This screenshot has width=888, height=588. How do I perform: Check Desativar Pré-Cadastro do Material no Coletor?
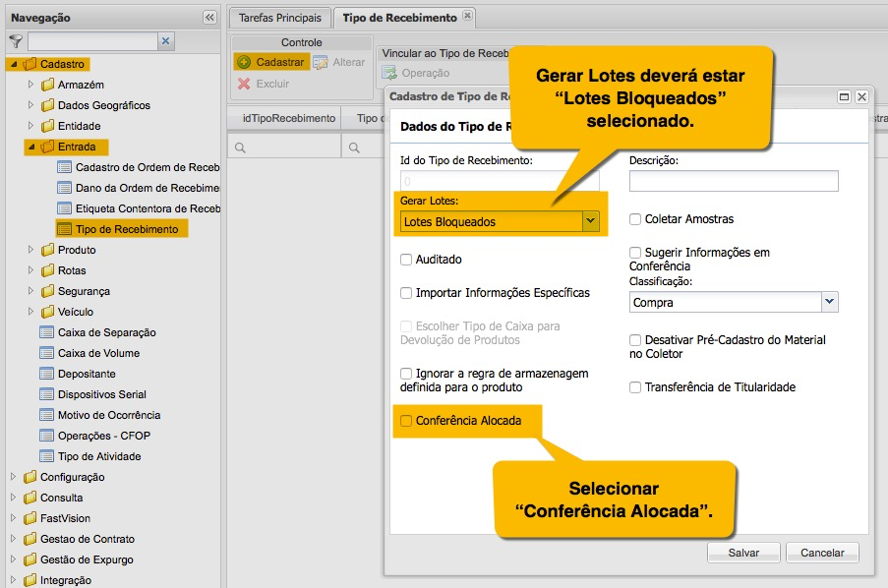pyautogui.click(x=635, y=340)
